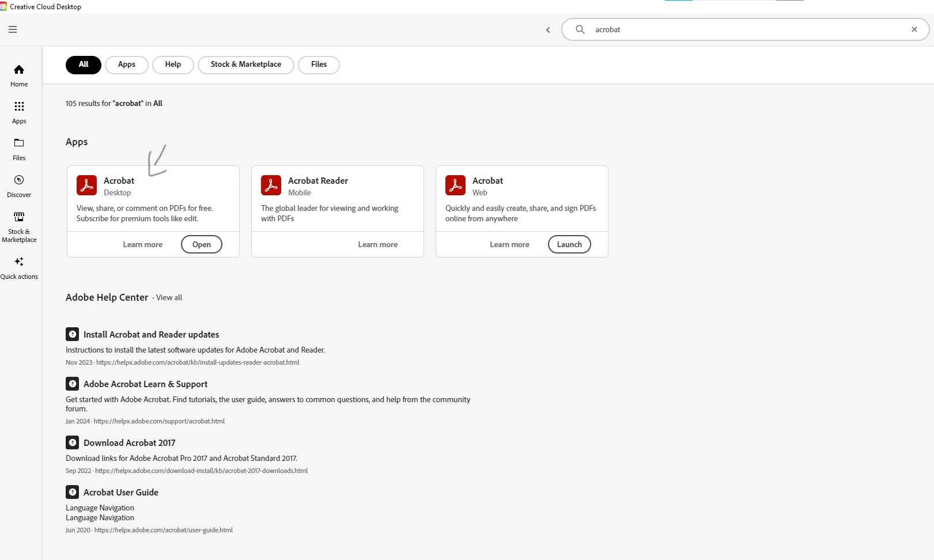Viewport: 934px width, 560px height.
Task: Click the Acrobat Reader card title
Action: click(x=318, y=180)
